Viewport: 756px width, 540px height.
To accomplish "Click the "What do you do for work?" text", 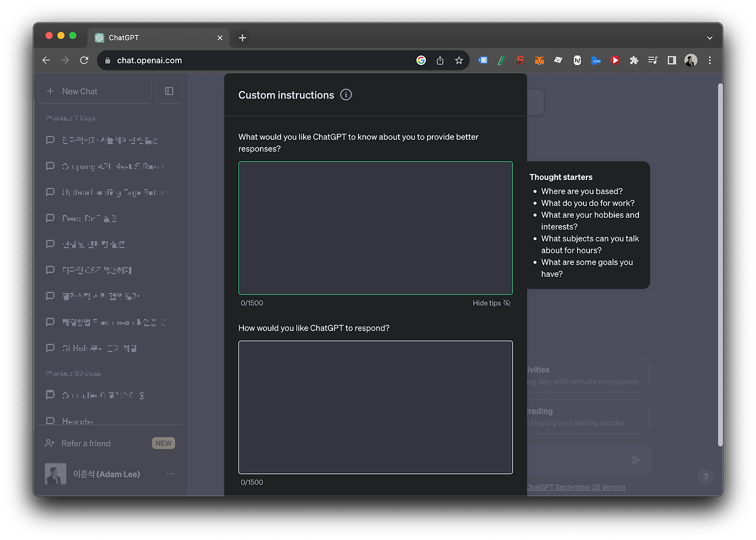I will 588,203.
